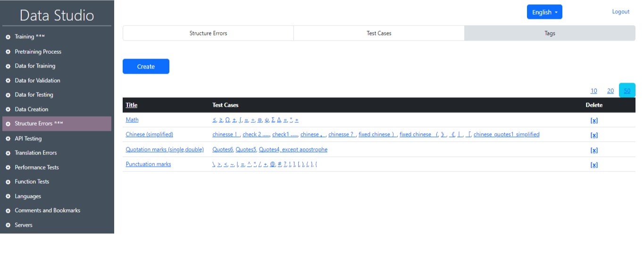Open the 'check1 ......' test case
Screen dimensions: 644x264
[285, 135]
